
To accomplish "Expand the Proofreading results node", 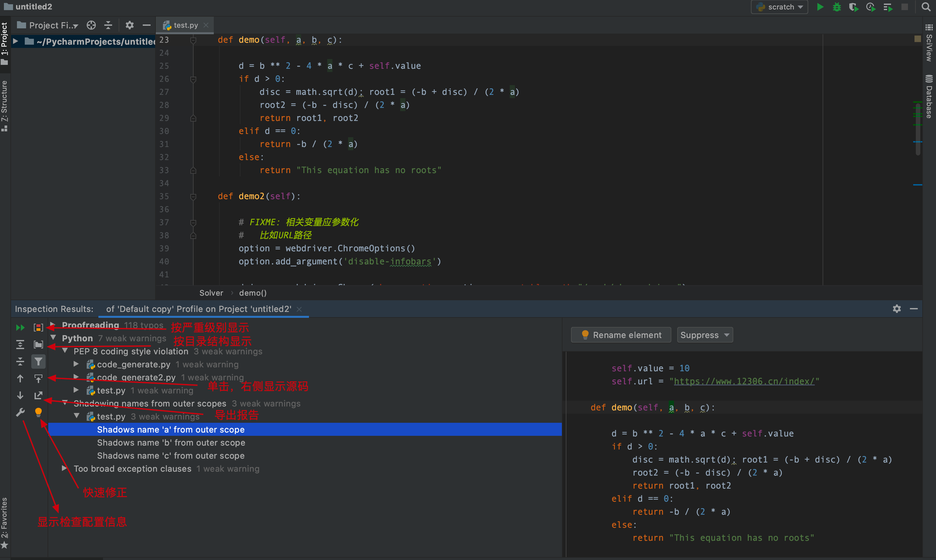I will [x=53, y=325].
